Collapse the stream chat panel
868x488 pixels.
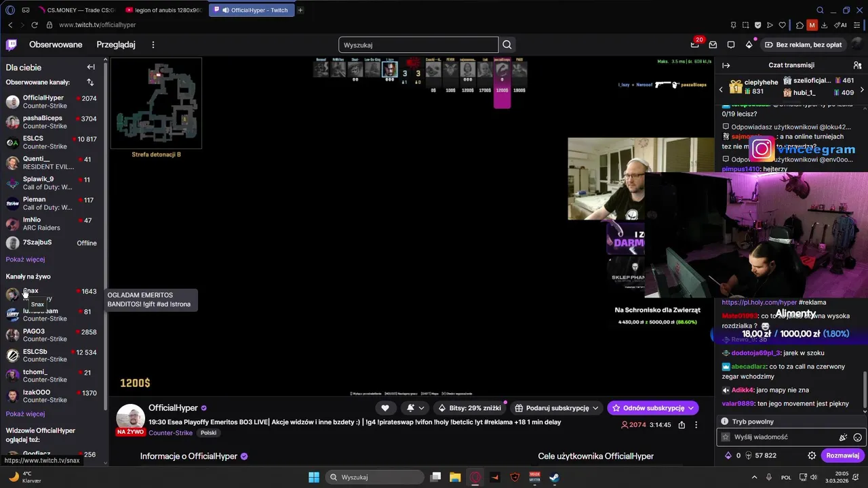point(726,65)
